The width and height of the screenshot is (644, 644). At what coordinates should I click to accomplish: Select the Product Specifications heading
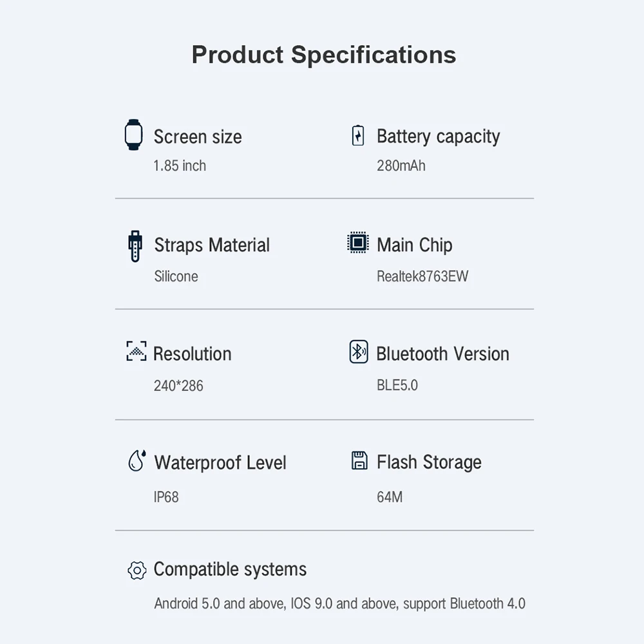click(324, 55)
